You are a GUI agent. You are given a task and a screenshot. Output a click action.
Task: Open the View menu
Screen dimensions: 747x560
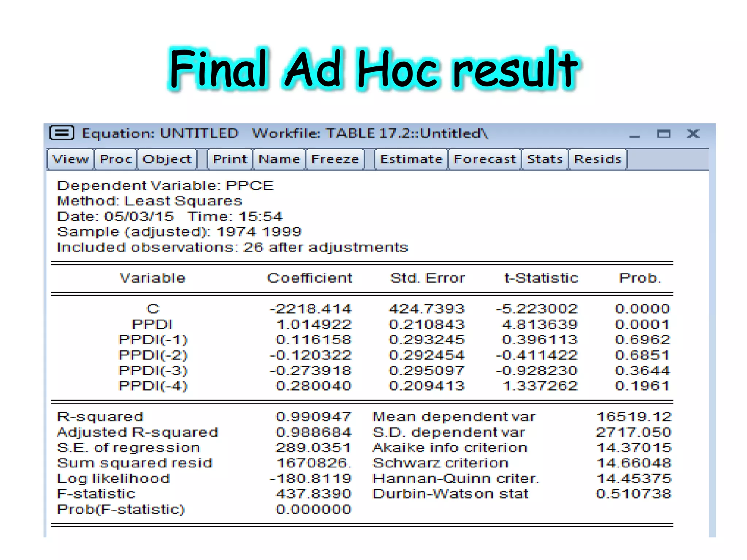[70, 159]
